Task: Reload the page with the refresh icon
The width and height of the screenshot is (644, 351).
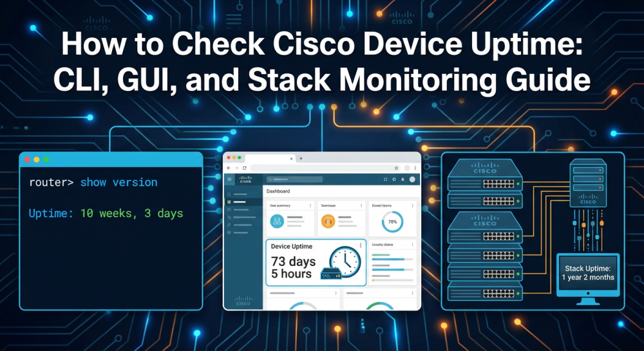Action: 244,168
